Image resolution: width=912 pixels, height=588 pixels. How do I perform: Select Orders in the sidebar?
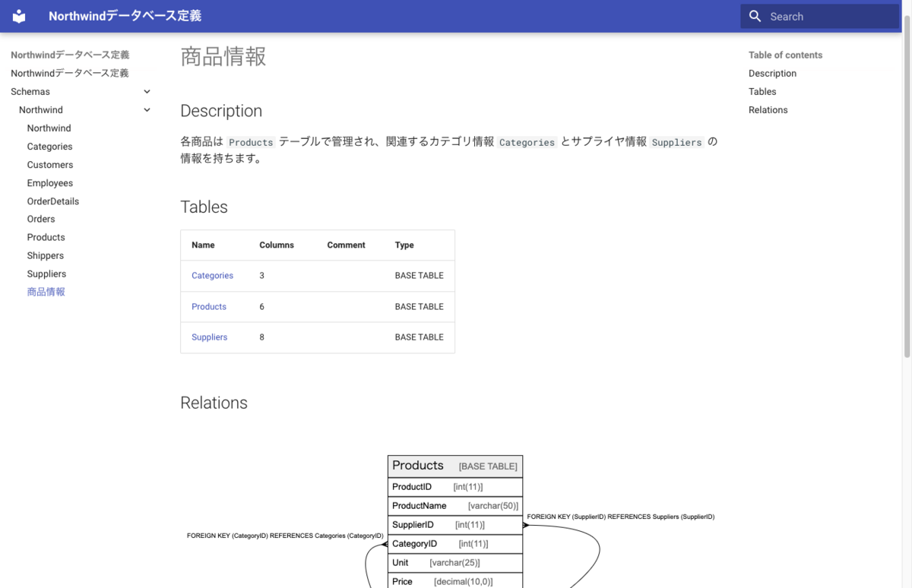tap(41, 219)
